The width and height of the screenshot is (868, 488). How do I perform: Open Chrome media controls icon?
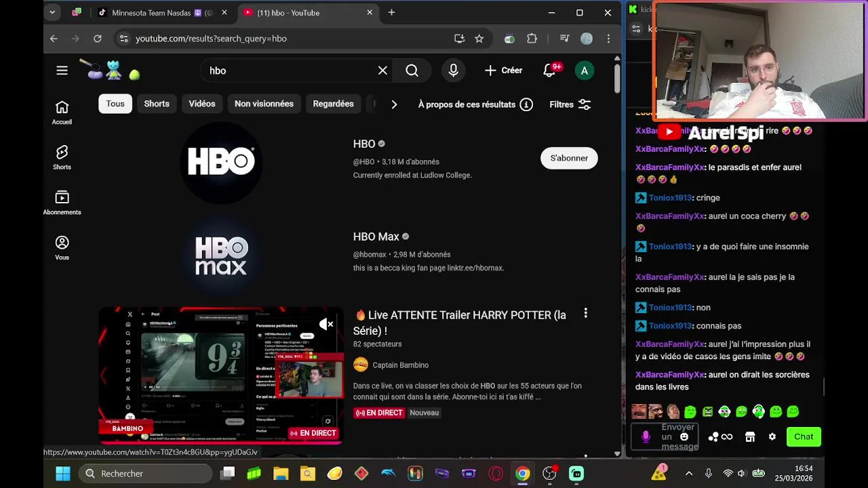(564, 39)
